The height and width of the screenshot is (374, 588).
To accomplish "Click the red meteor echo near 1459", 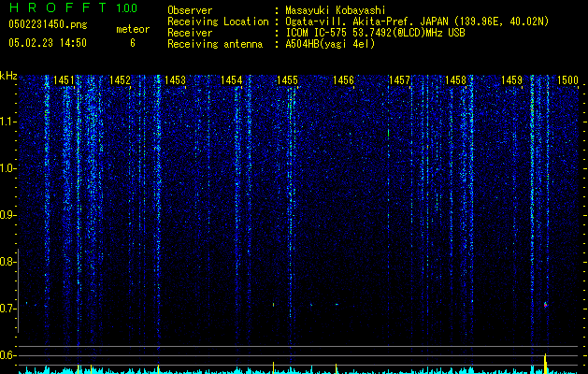I will (546, 305).
